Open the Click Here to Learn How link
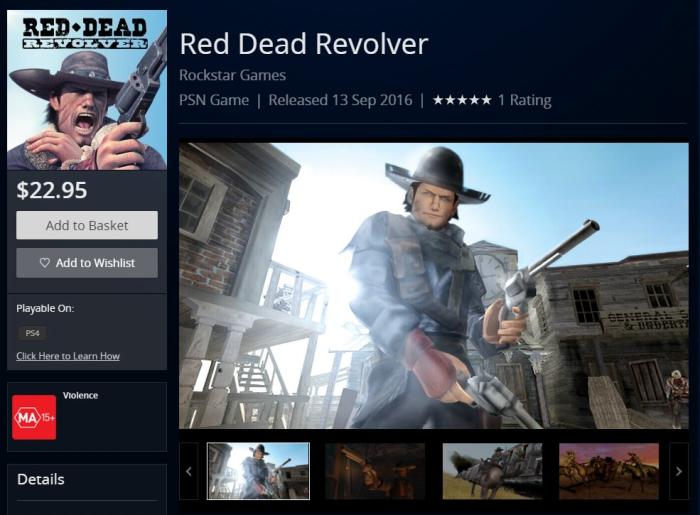This screenshot has height=515, width=700. 68,356
